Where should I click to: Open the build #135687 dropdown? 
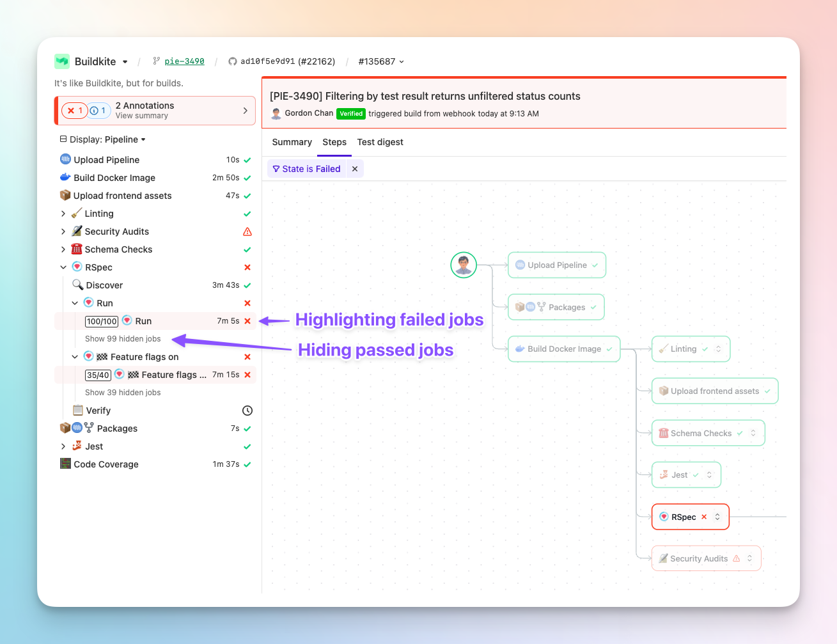(x=381, y=61)
